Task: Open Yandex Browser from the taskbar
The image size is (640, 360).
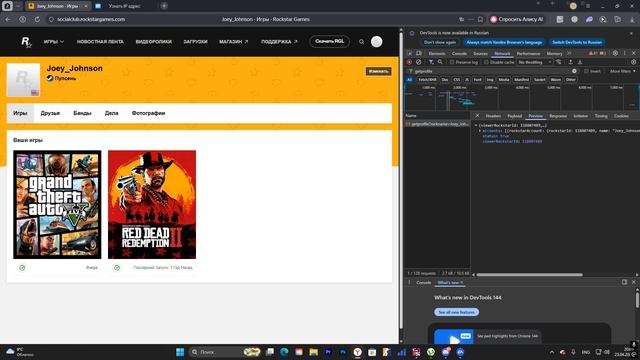Action: click(x=358, y=352)
